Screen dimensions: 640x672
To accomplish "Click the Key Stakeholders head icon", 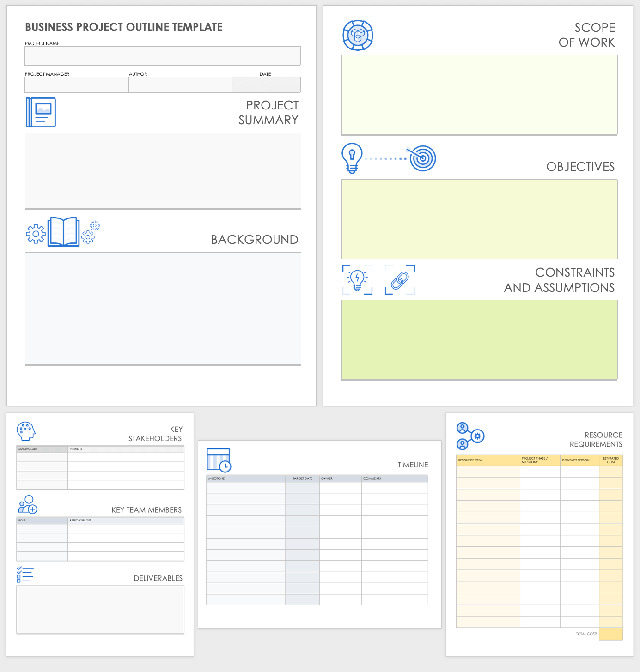I will pyautogui.click(x=26, y=431).
